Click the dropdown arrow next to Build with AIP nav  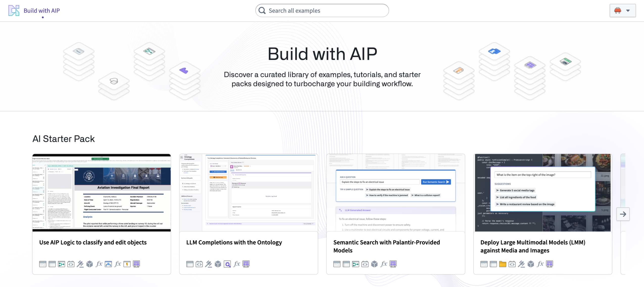[627, 10]
